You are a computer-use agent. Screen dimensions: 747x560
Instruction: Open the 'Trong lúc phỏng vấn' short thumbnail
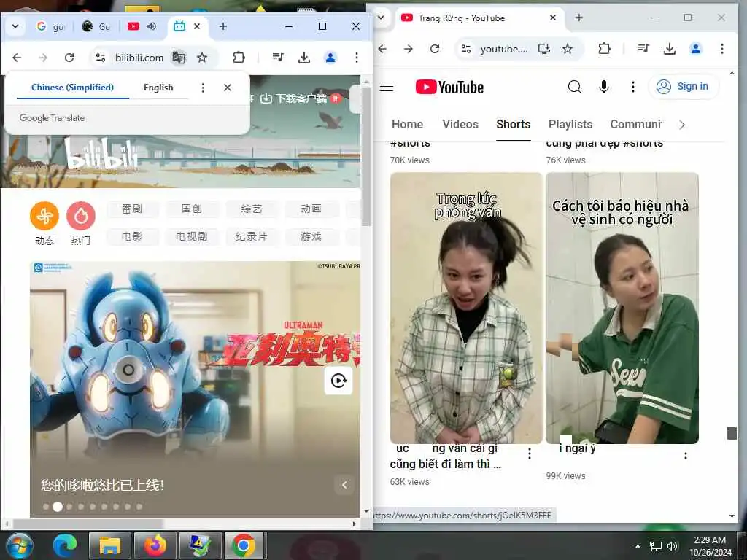466,308
